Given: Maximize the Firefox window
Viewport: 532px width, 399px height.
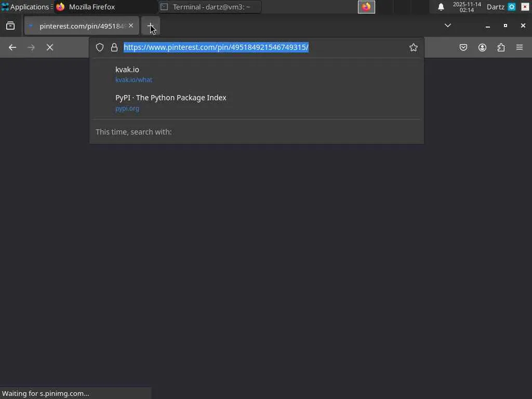Looking at the screenshot, I should pos(505,25).
